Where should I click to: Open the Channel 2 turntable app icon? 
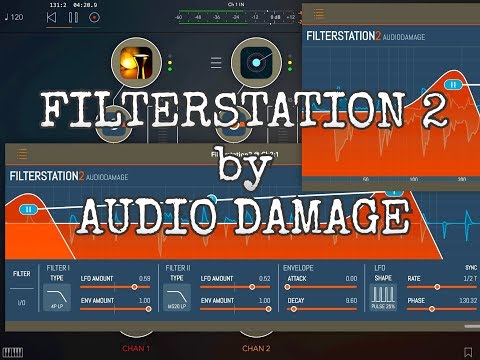point(256,63)
